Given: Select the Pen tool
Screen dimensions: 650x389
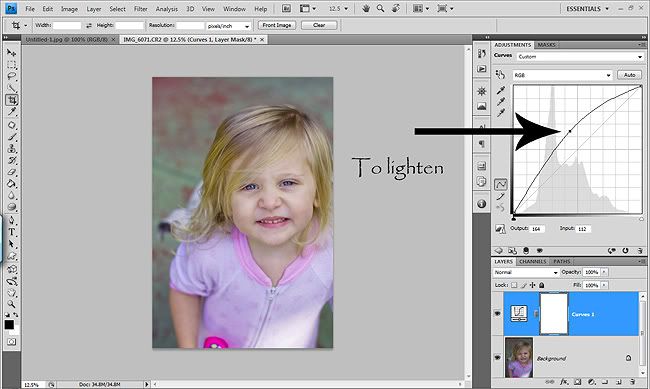Looking at the screenshot, I should 11,220.
